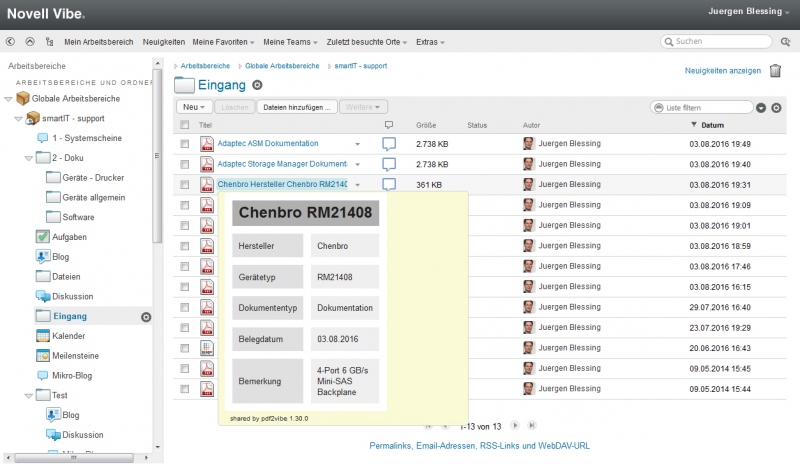The image size is (800, 464).
Task: Open the workspace tree icon
Action: click(x=49, y=42)
